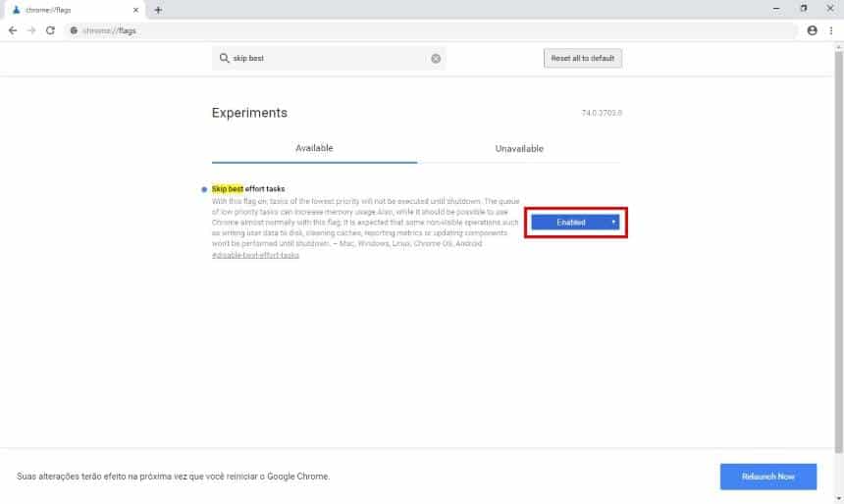Open a new tab with the plus button

click(x=158, y=10)
